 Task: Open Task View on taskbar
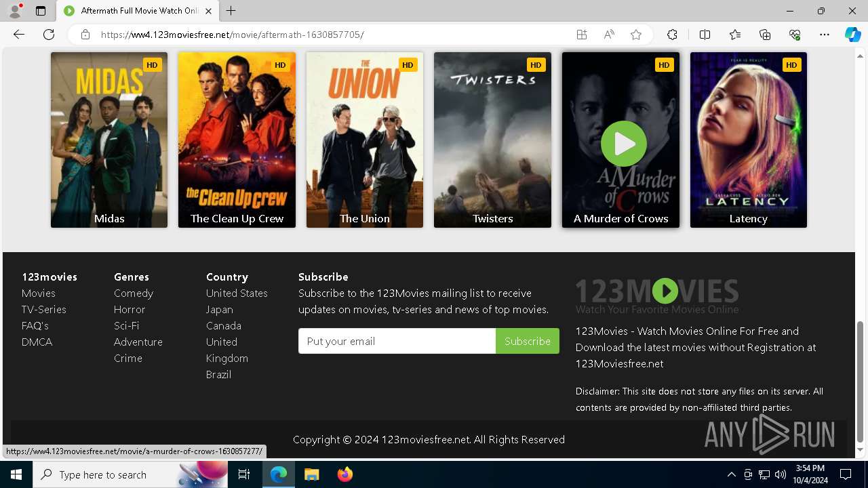[244, 474]
